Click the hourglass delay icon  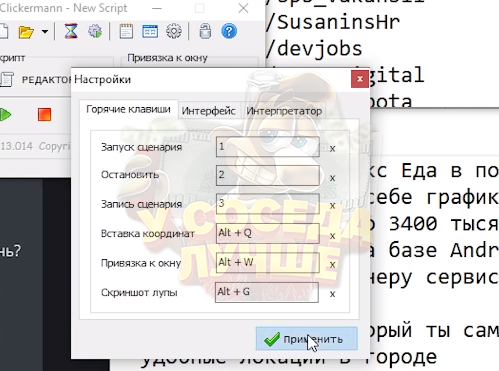[x=71, y=32]
